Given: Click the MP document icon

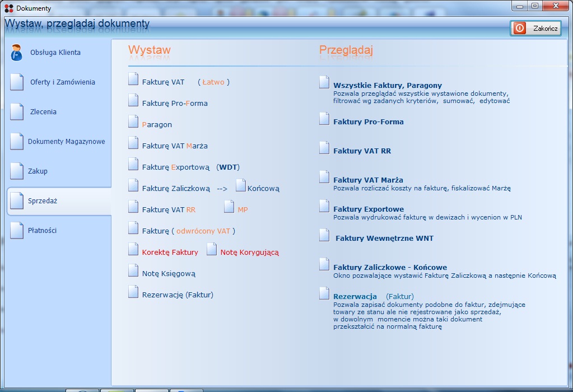Looking at the screenshot, I should coord(229,207).
